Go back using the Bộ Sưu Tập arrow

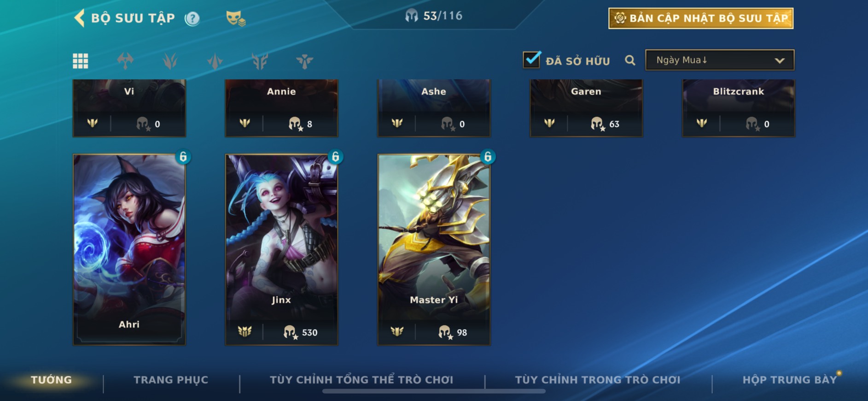79,18
